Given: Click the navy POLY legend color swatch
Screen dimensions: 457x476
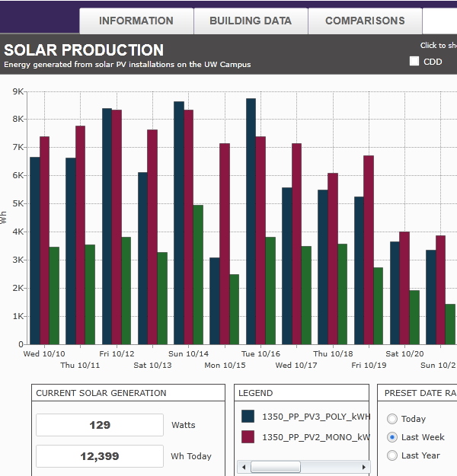Looking at the screenshot, I should 248,416.
